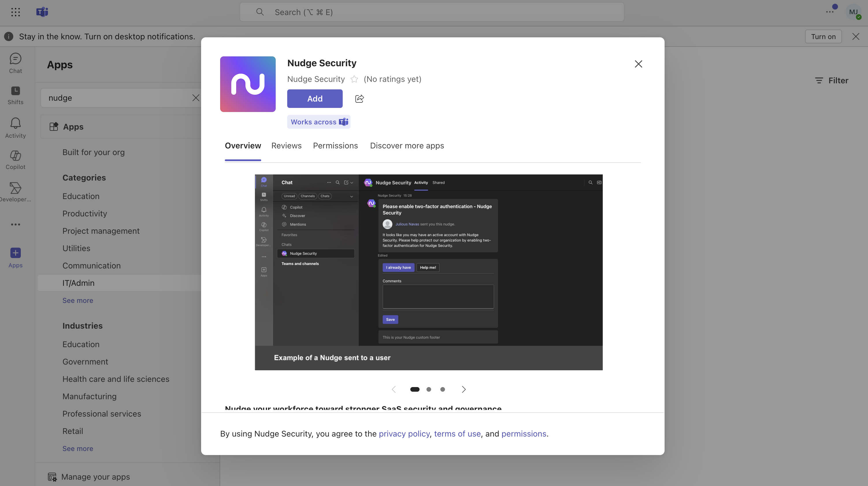Click the share app icon beside Add
Viewport: 868px width, 486px height.
(359, 98)
